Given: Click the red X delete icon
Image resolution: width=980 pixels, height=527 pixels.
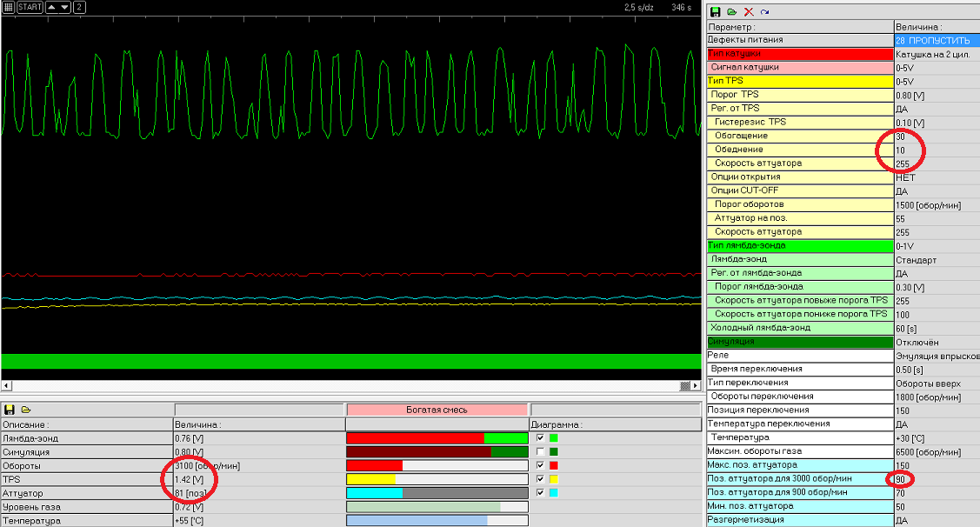Looking at the screenshot, I should (749, 12).
